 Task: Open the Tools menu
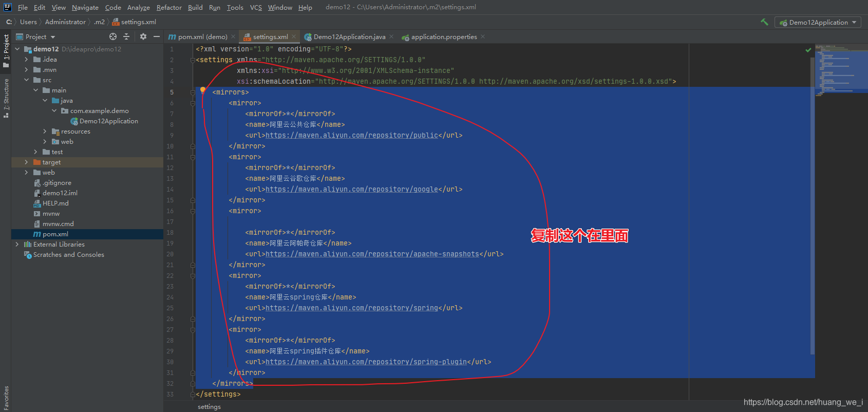pyautogui.click(x=235, y=7)
